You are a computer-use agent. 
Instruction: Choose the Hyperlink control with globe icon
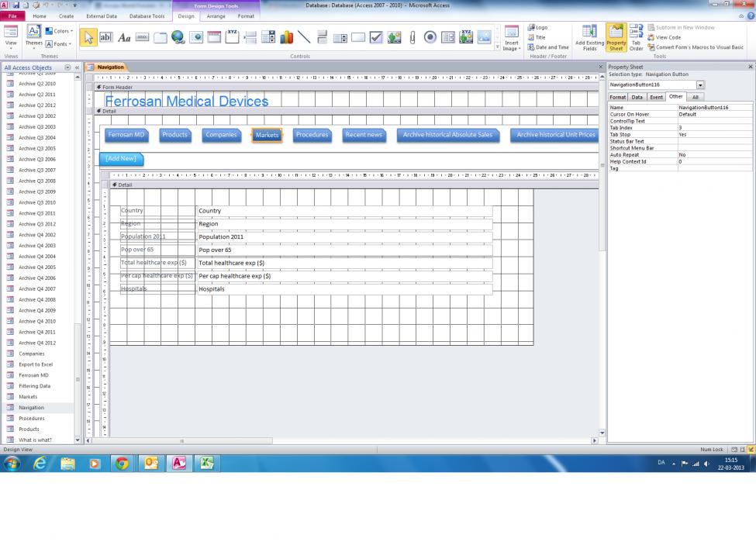178,38
